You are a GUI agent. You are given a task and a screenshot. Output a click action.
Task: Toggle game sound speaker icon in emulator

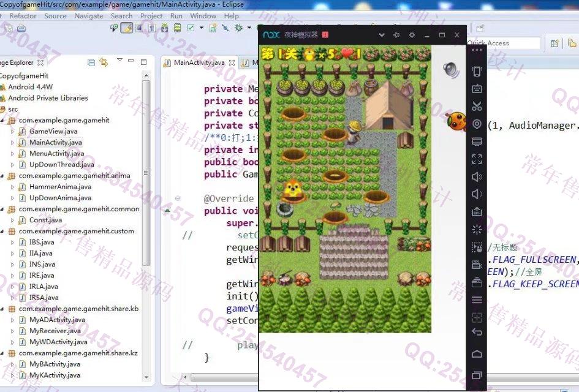click(451, 70)
